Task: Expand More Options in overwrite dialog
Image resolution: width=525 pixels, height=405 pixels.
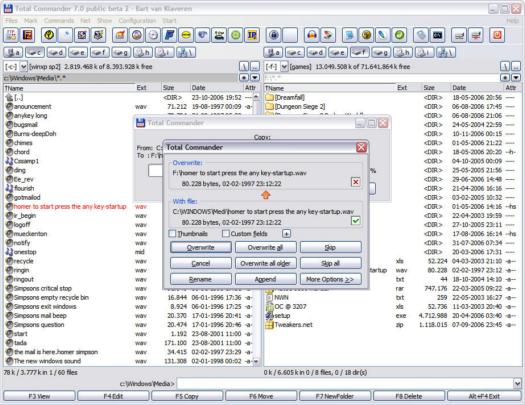Action: point(330,279)
